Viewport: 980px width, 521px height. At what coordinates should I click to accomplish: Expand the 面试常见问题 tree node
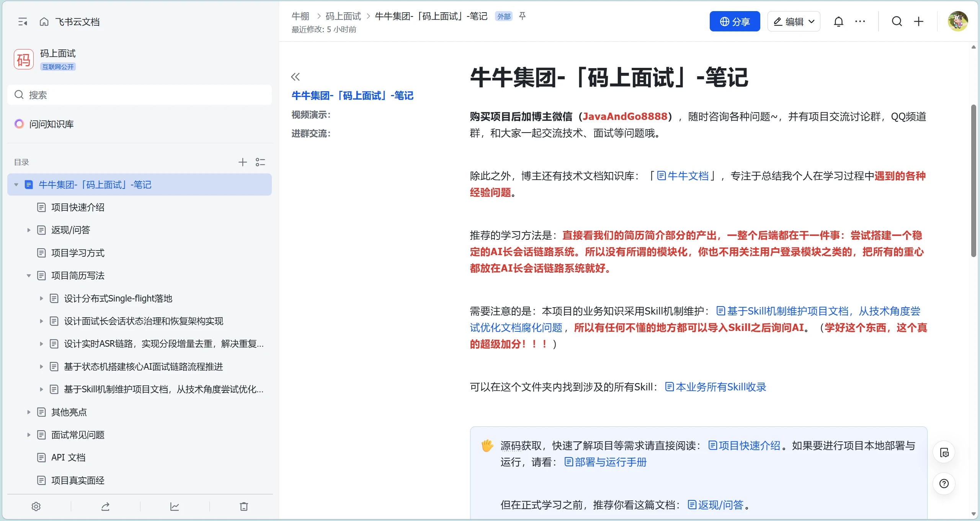(29, 435)
